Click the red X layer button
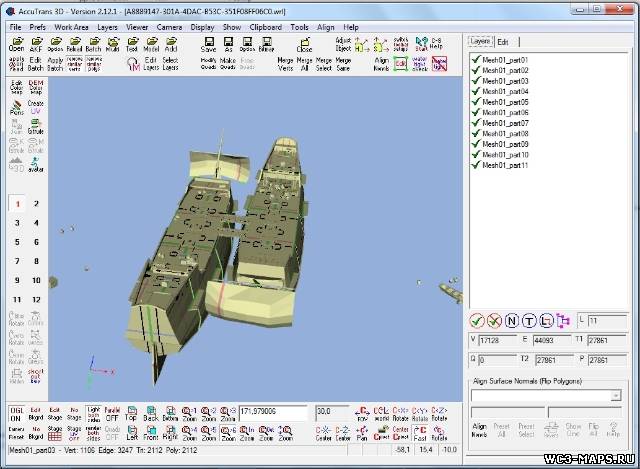640x469 pixels. 496,320
